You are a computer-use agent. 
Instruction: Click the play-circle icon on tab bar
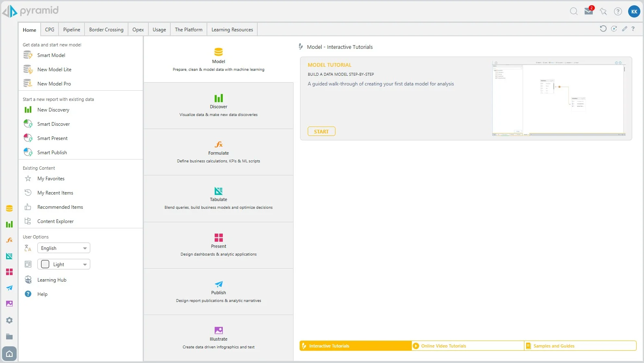[614, 28]
